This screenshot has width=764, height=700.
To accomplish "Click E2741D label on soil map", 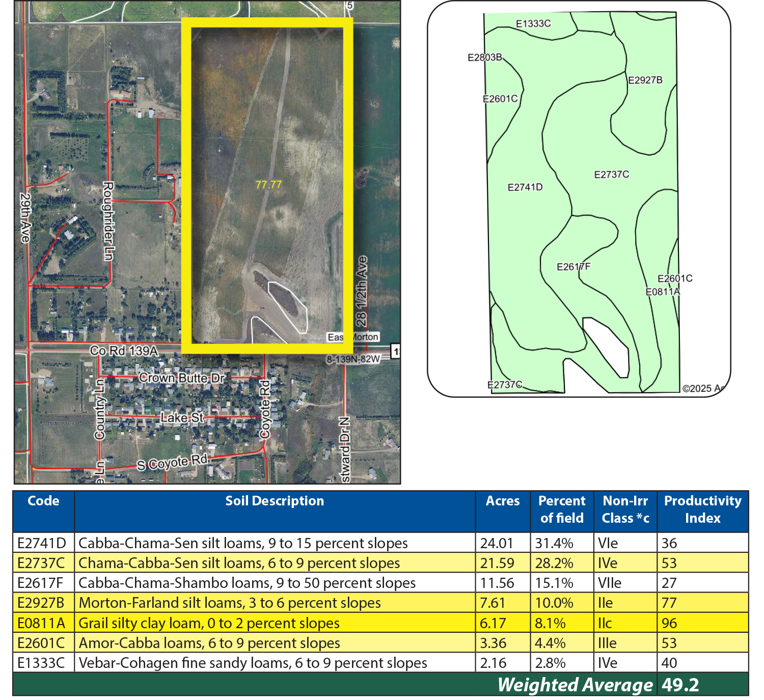I will 525,187.
